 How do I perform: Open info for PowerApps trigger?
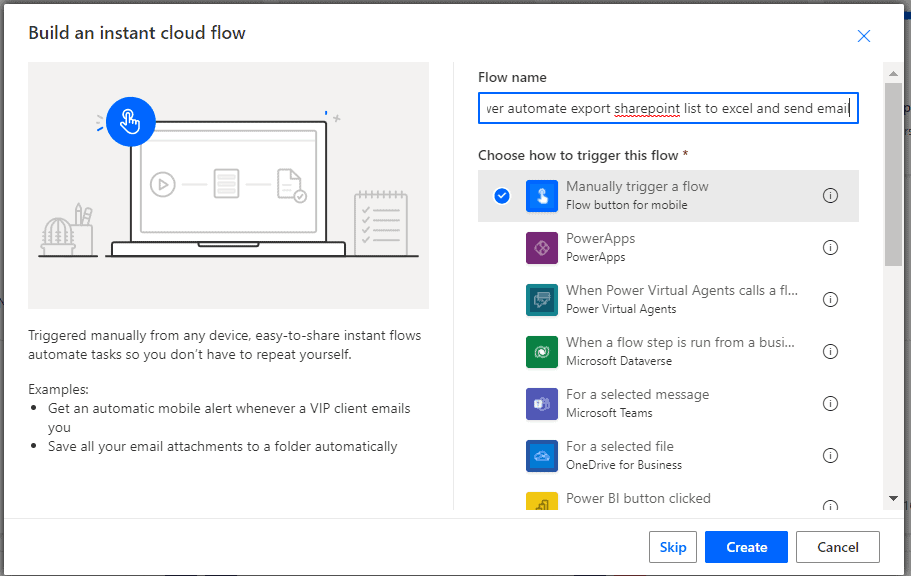[x=830, y=248]
